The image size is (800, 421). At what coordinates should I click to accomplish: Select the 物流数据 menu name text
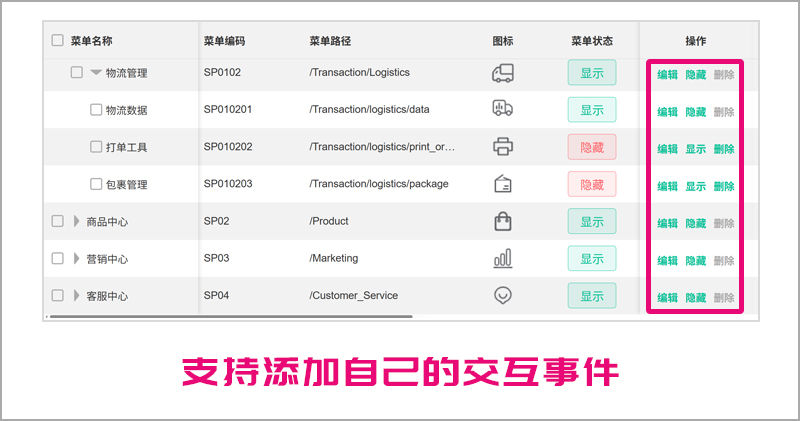127,110
